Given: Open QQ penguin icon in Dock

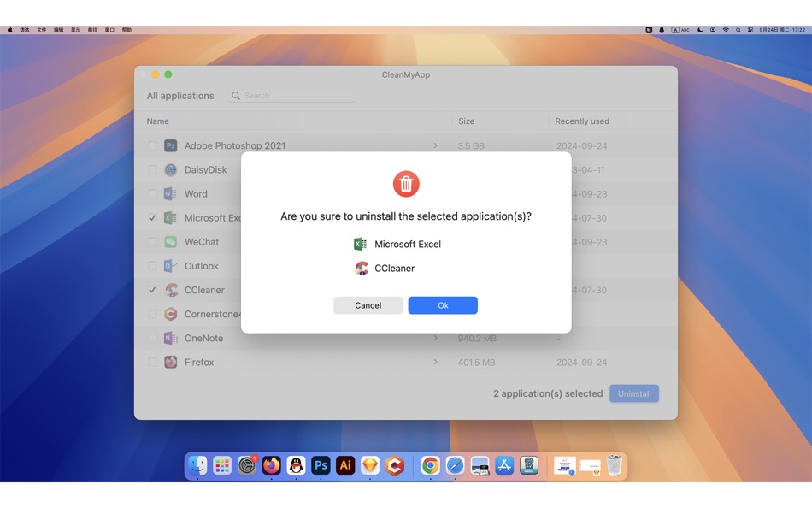Looking at the screenshot, I should [297, 465].
